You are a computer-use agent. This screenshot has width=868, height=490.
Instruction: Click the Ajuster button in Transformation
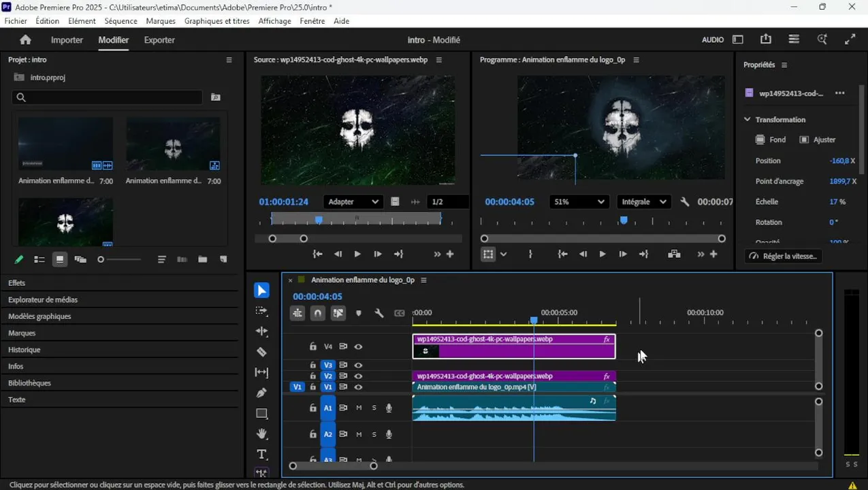tap(818, 140)
